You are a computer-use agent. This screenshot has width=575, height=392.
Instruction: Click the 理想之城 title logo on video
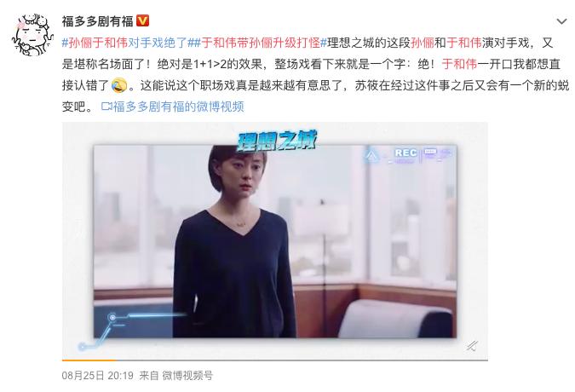(277, 141)
